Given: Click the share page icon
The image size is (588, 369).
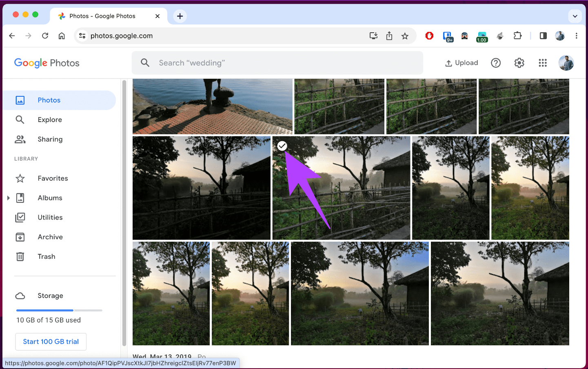Looking at the screenshot, I should click(389, 36).
